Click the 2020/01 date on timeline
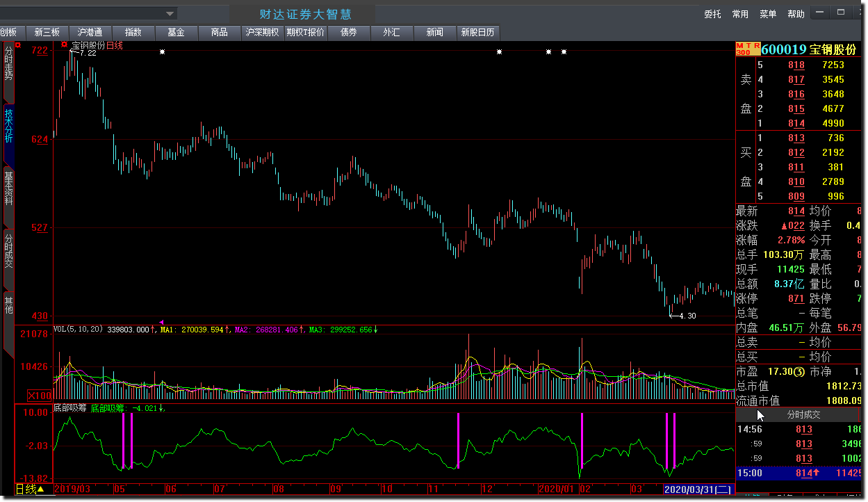The image size is (868, 502). tap(557, 489)
